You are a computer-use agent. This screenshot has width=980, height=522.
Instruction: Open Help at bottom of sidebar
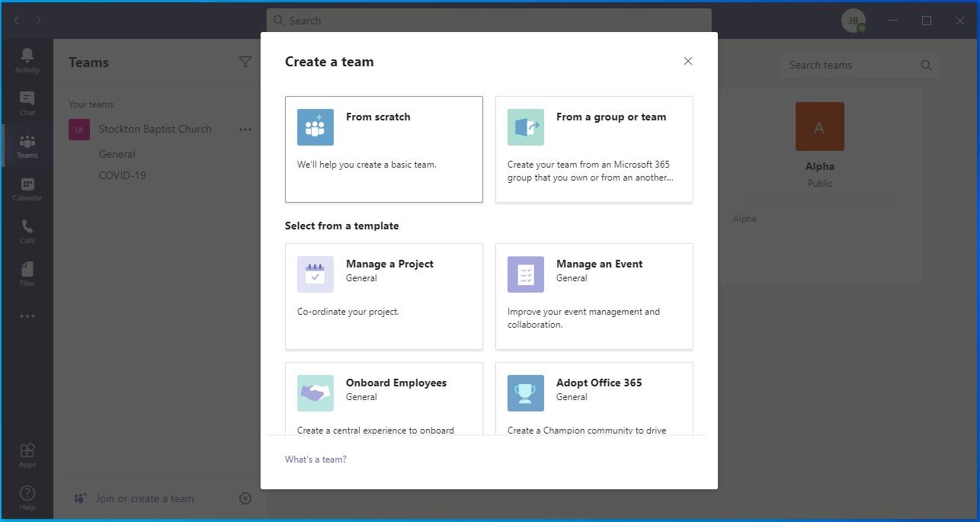(27, 498)
